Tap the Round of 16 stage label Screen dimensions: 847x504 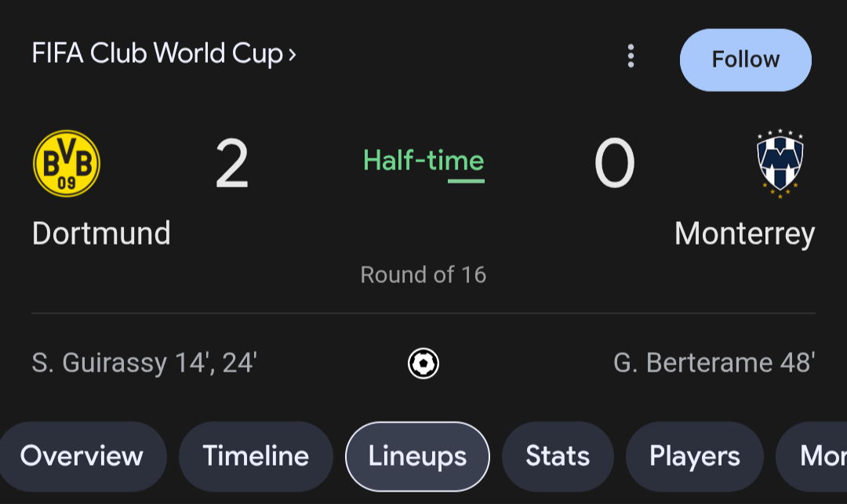coord(423,274)
